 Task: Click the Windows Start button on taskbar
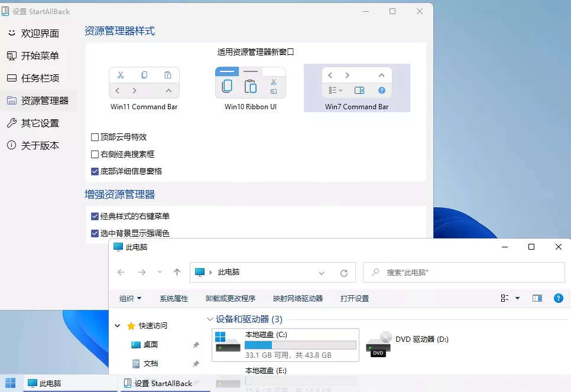[x=9, y=383]
